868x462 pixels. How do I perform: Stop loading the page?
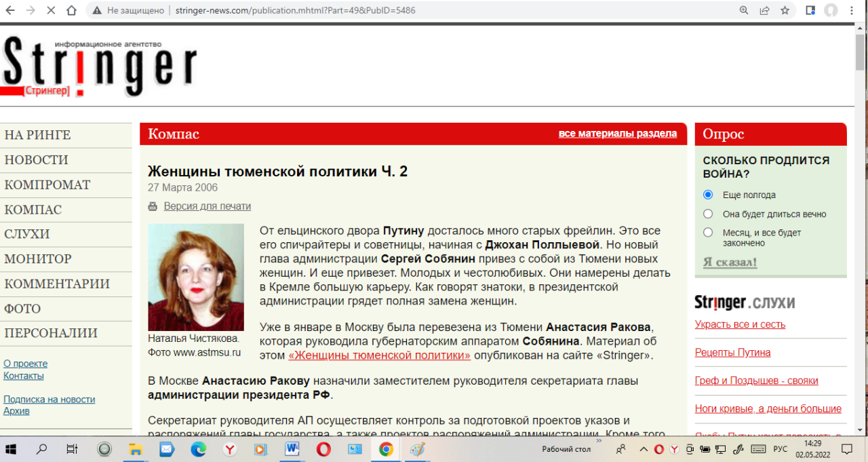(52, 10)
